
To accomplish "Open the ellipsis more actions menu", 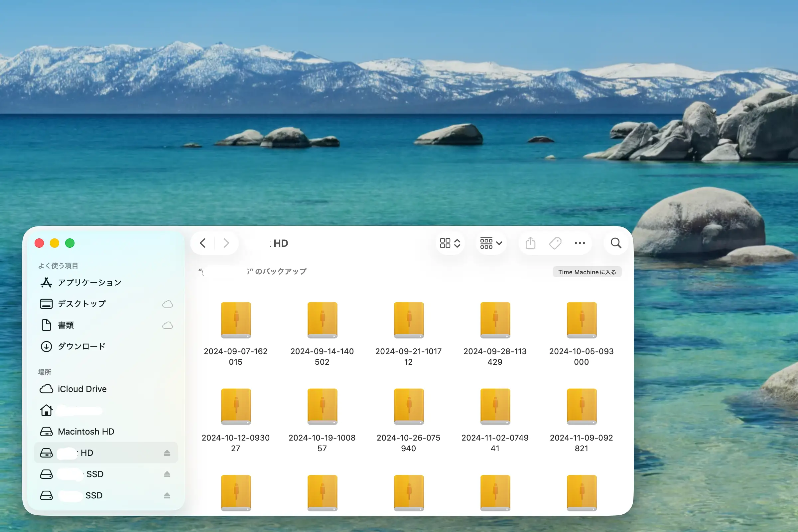I will pyautogui.click(x=580, y=243).
